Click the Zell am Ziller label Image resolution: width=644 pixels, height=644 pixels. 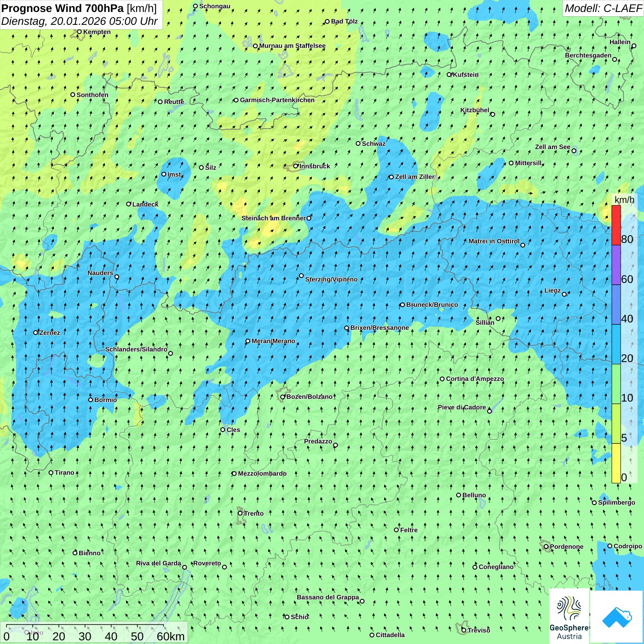point(414,177)
